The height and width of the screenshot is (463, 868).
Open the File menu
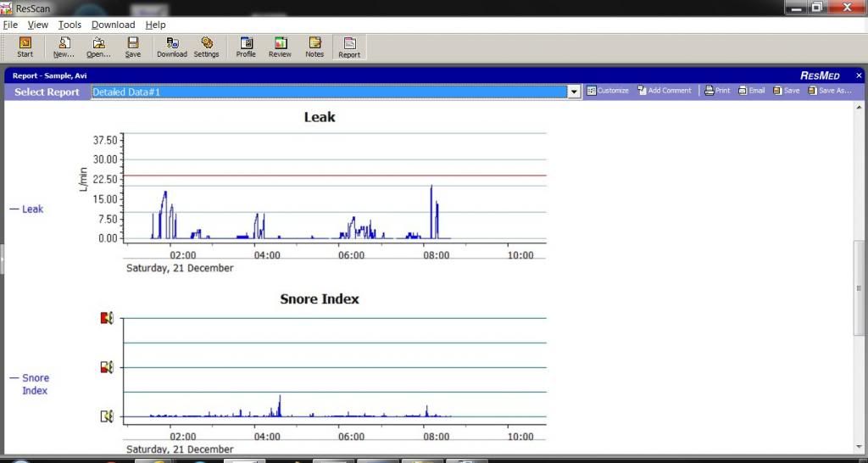point(10,25)
